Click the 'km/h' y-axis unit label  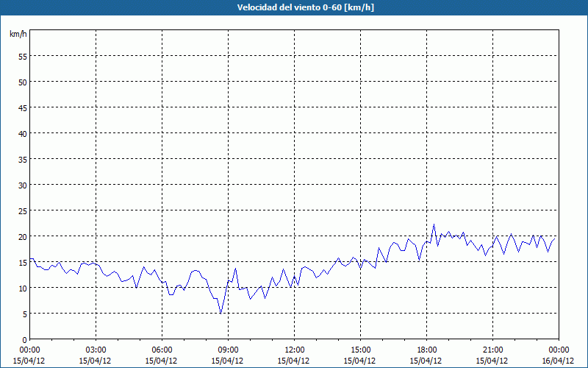[x=18, y=34]
